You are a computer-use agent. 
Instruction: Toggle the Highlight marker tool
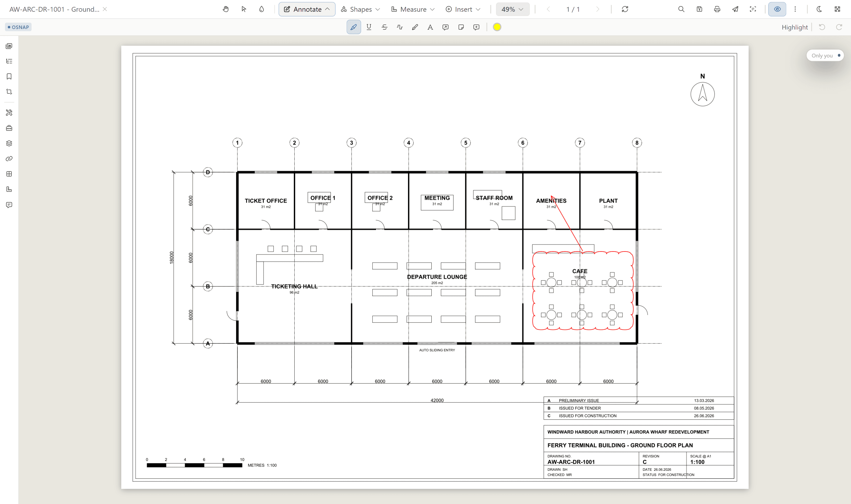click(x=354, y=27)
